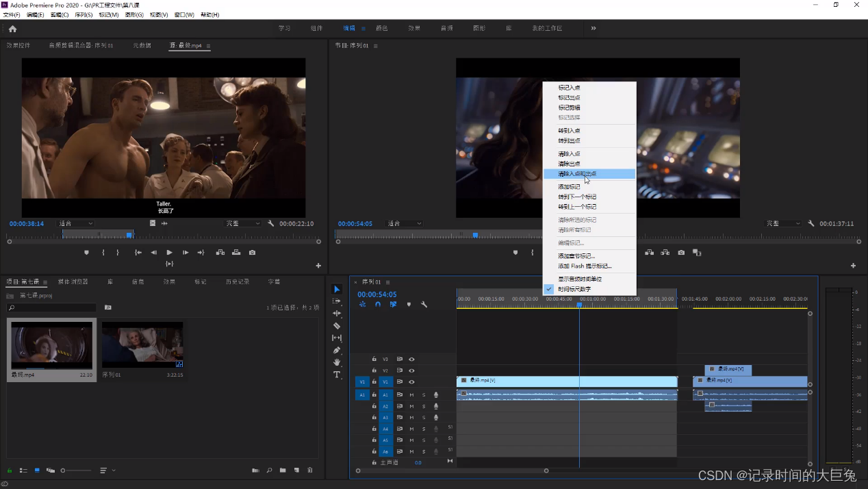Open source monitor settings wrench
This screenshot has height=489, width=868.
(271, 223)
